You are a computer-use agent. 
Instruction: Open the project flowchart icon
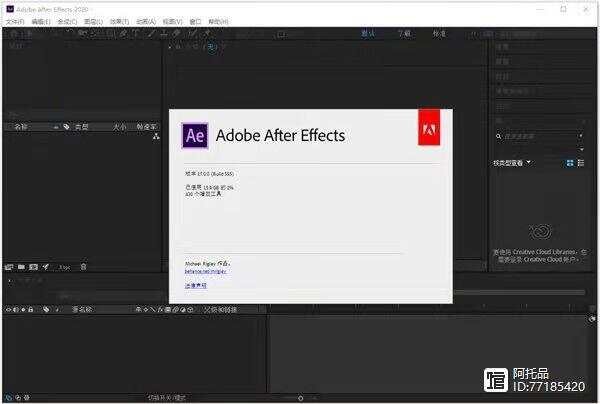156,137
